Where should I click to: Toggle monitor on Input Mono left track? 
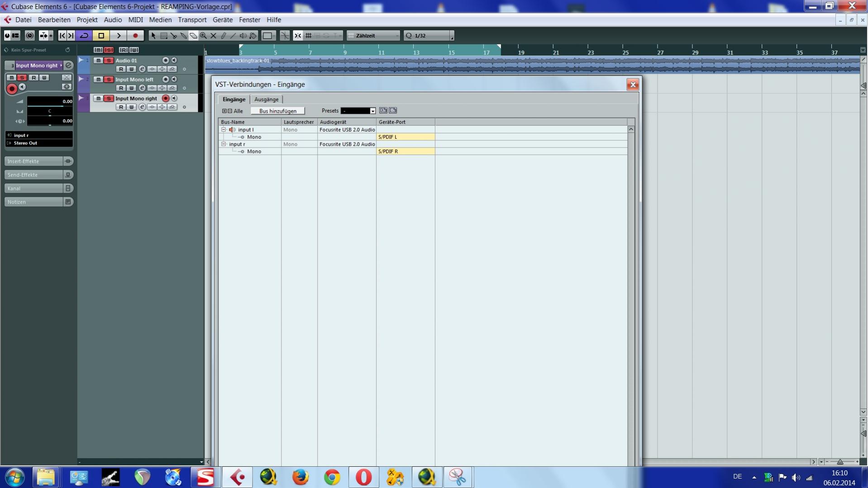pos(174,79)
